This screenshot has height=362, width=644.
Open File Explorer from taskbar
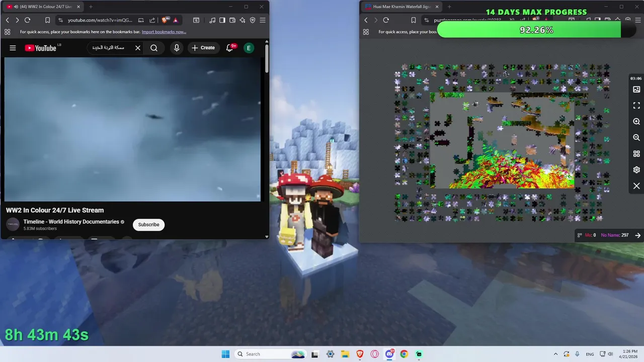(345, 354)
